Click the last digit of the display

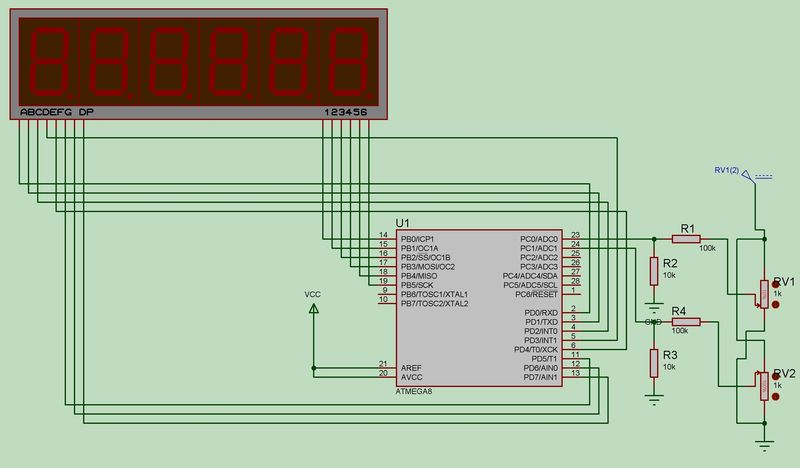coord(348,61)
